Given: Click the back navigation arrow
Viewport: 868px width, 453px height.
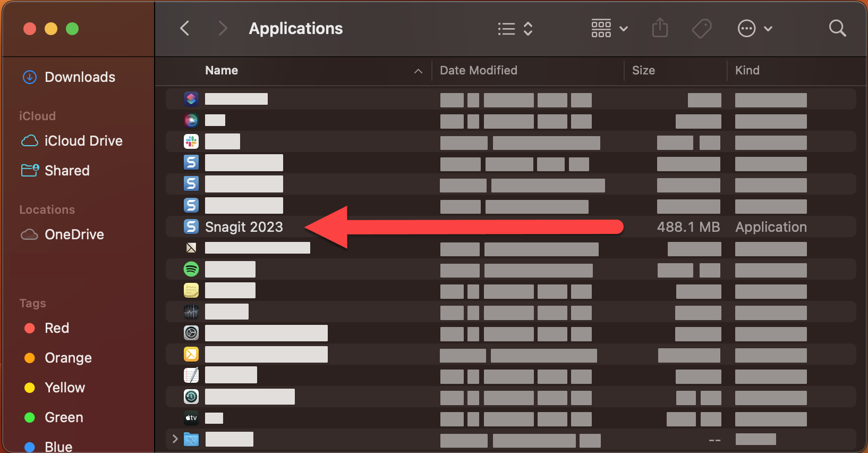Looking at the screenshot, I should (185, 28).
